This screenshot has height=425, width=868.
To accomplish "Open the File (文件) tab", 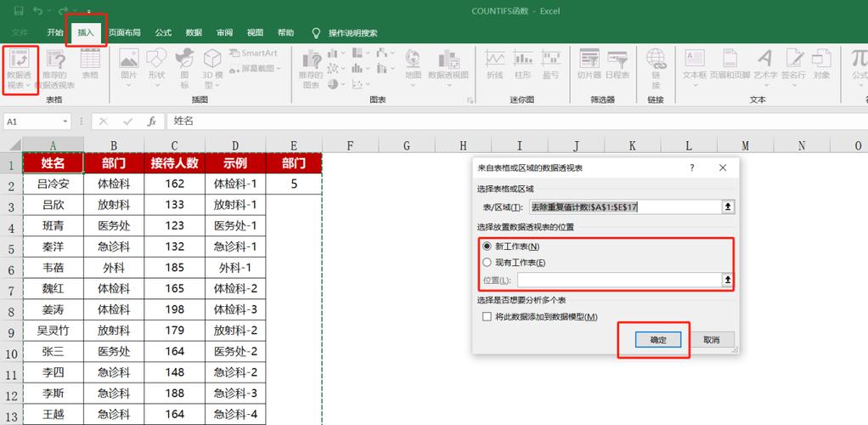I will pos(20,32).
